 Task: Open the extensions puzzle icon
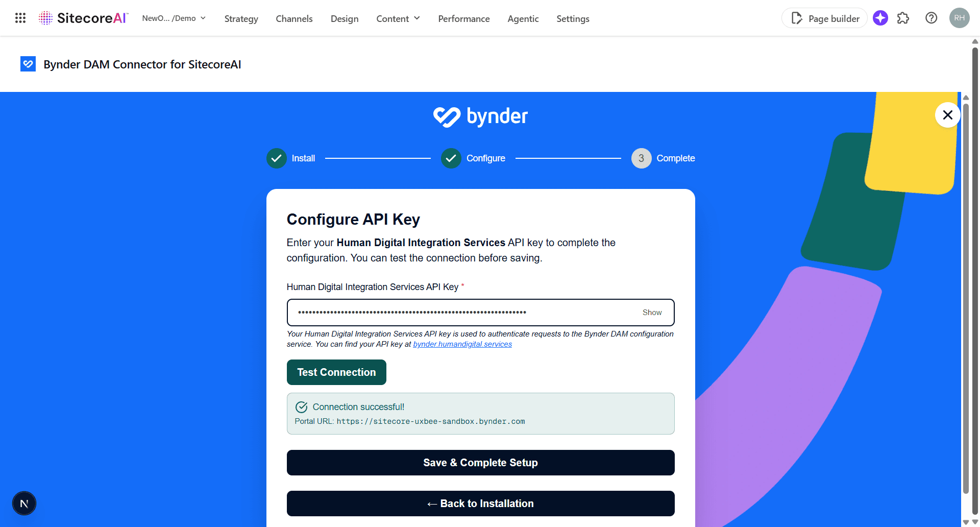[903, 18]
